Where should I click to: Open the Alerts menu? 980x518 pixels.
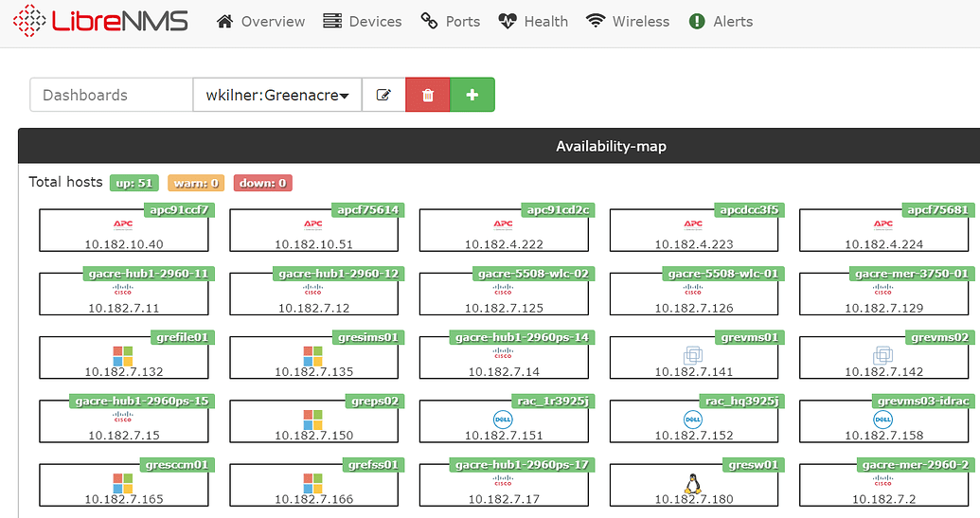(x=722, y=21)
